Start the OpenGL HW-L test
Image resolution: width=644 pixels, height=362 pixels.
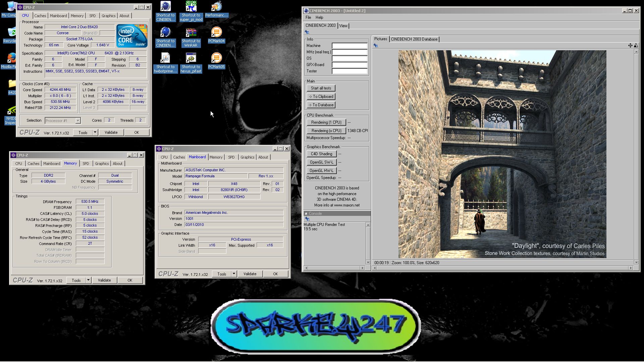point(321,171)
